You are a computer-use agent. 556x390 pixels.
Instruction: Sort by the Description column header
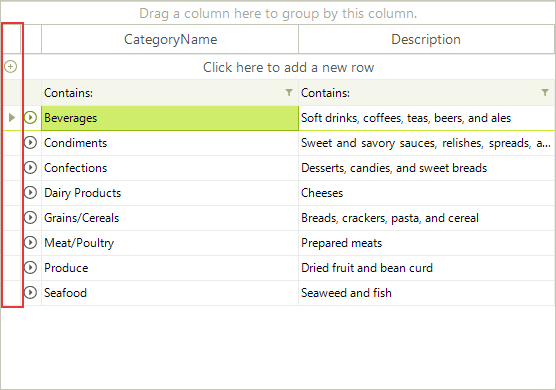tap(426, 39)
